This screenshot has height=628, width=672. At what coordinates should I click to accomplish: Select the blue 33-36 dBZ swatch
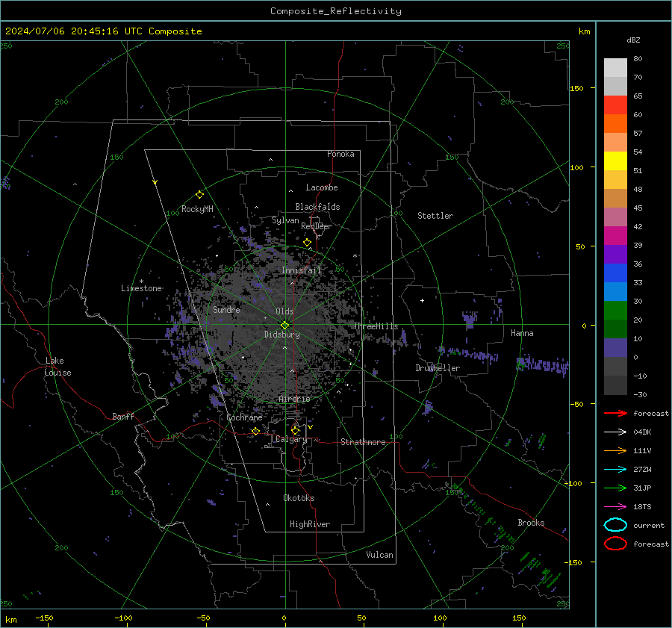(x=615, y=273)
